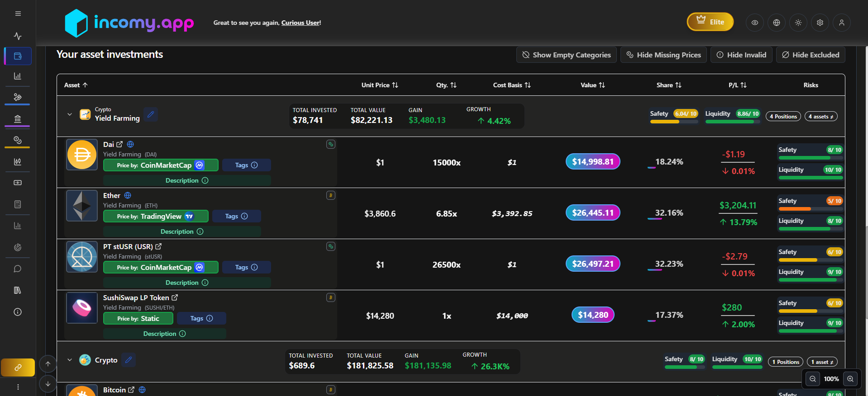Click the scroll-down arrow button
Screen dimensions: 868x396
(48, 384)
